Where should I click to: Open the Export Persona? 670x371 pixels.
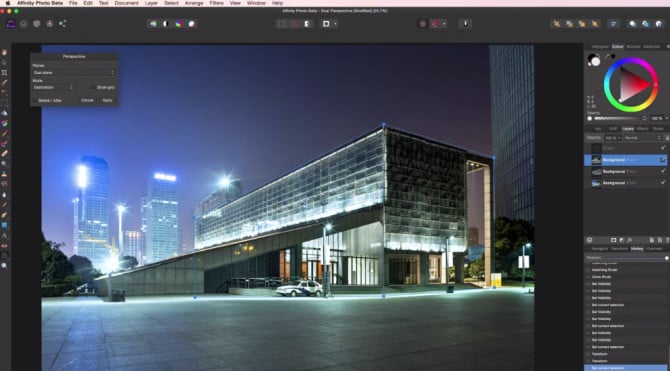tap(63, 24)
